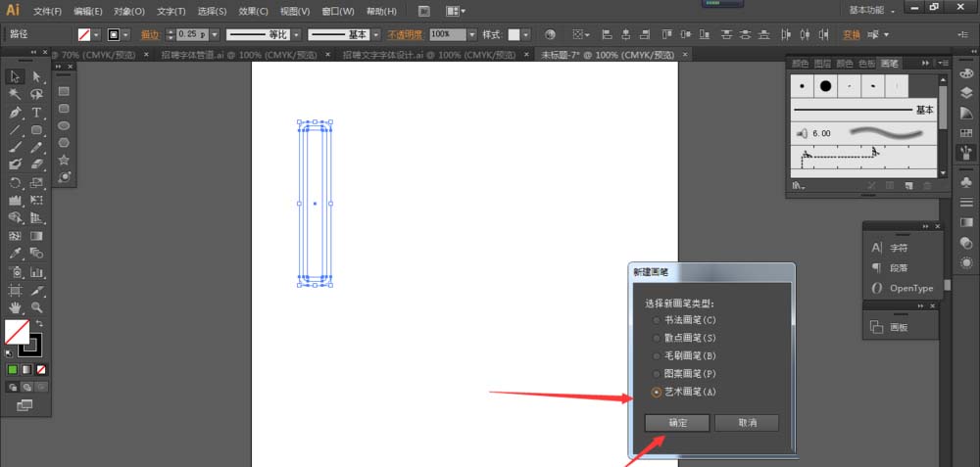Open the 基本功能 workspace dropdown
This screenshot has height=467, width=980.
(872, 11)
